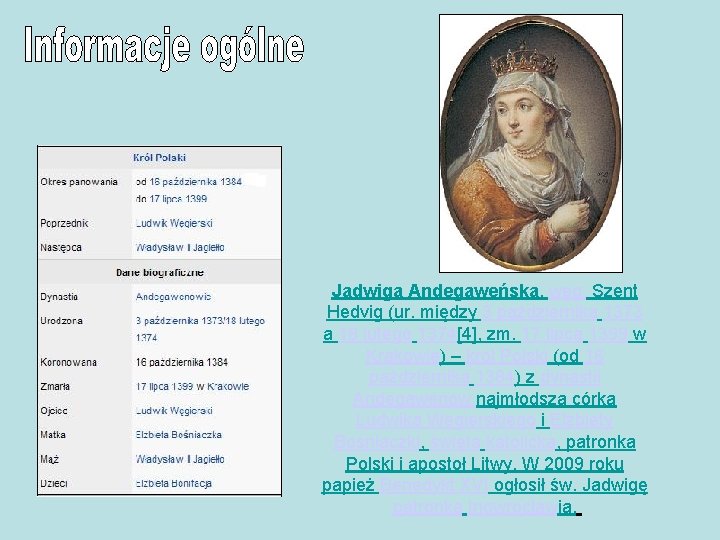Click '16 października 1384' in Koronowana row
The width and height of the screenshot is (720, 540).
point(182,362)
